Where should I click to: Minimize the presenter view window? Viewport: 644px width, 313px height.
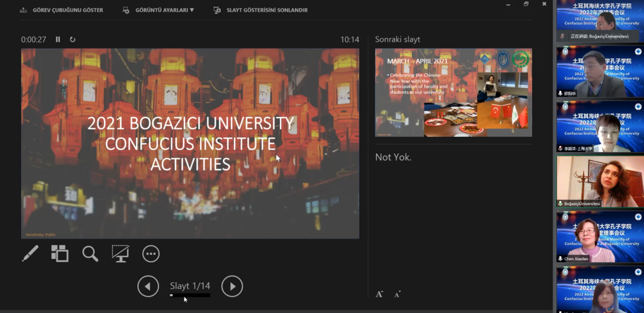tap(508, 4)
